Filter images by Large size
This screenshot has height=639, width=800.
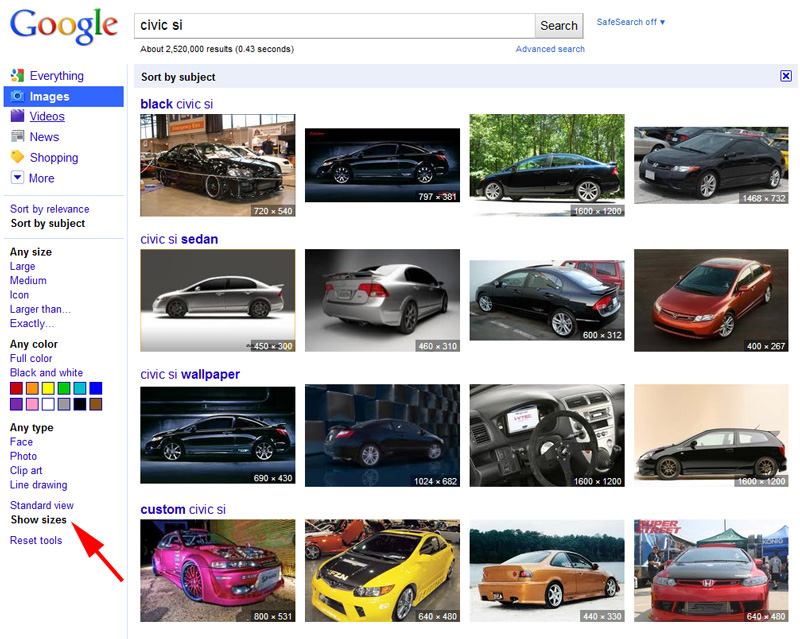pos(22,266)
